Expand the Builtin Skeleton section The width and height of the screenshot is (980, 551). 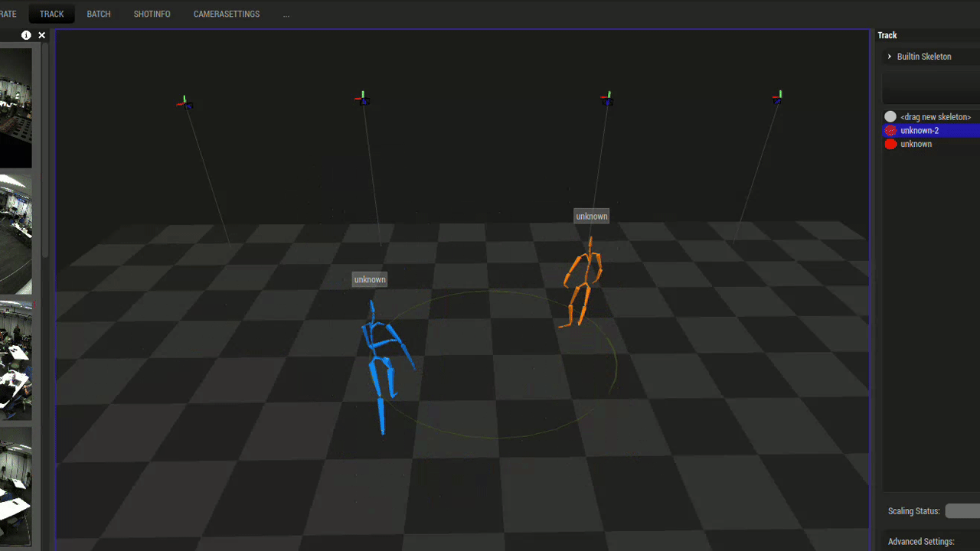(x=889, y=56)
